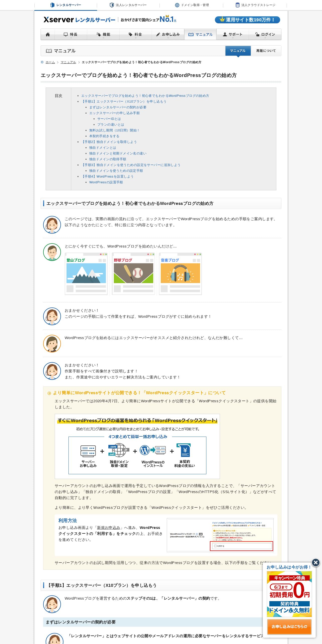Follow the ホーム breadcrumb link
The image size is (322, 644).
50,62
